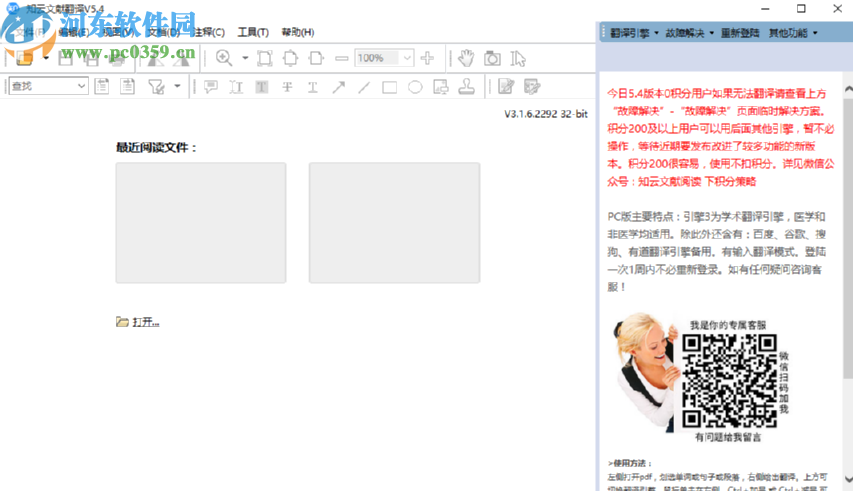Minimize the application window
The height and width of the screenshot is (491, 853).
point(765,9)
